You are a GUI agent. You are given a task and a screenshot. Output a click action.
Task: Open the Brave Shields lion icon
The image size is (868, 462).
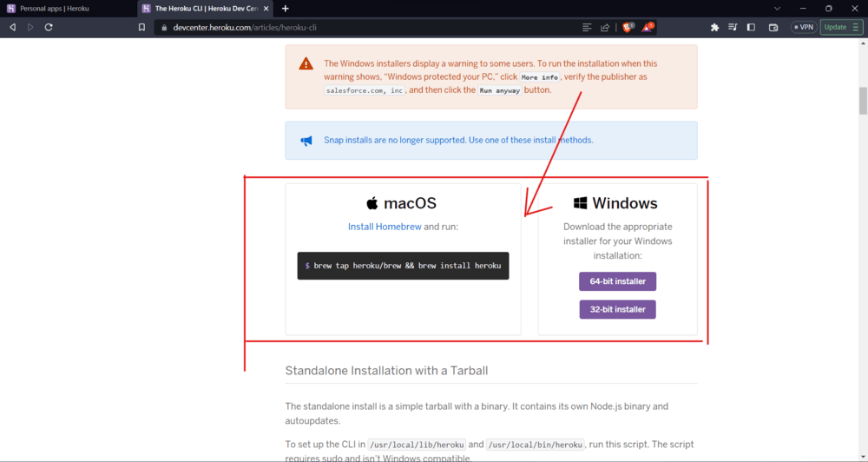(628, 27)
